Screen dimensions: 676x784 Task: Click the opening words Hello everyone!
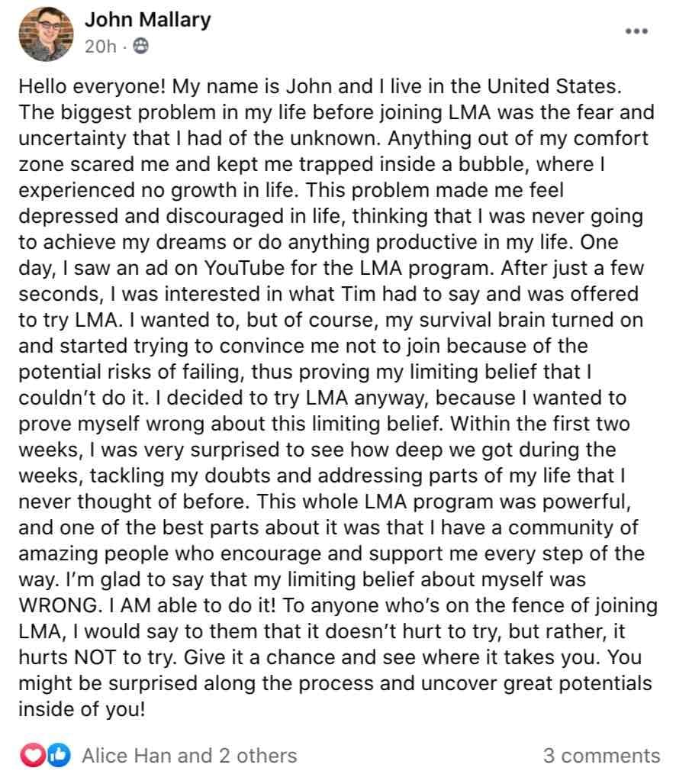(x=92, y=87)
